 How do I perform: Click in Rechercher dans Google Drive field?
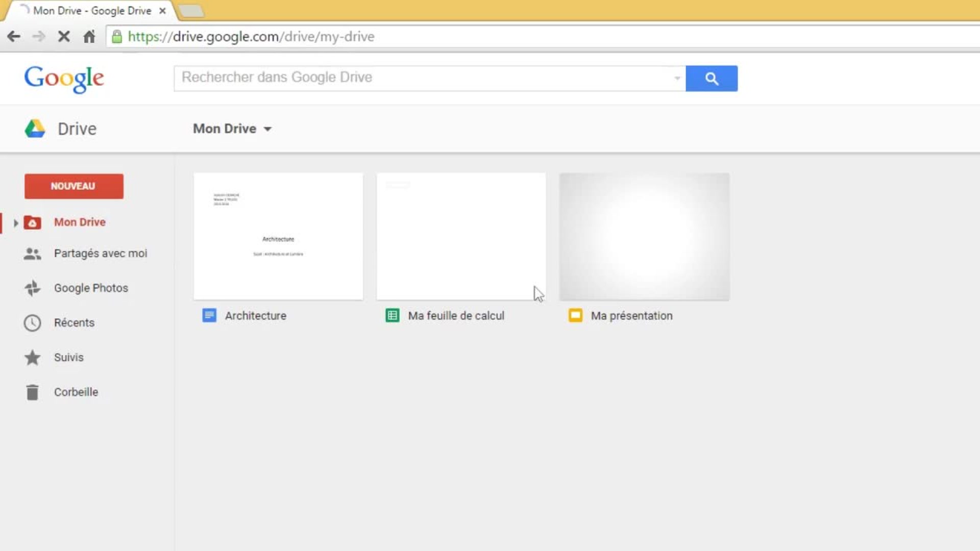click(424, 78)
